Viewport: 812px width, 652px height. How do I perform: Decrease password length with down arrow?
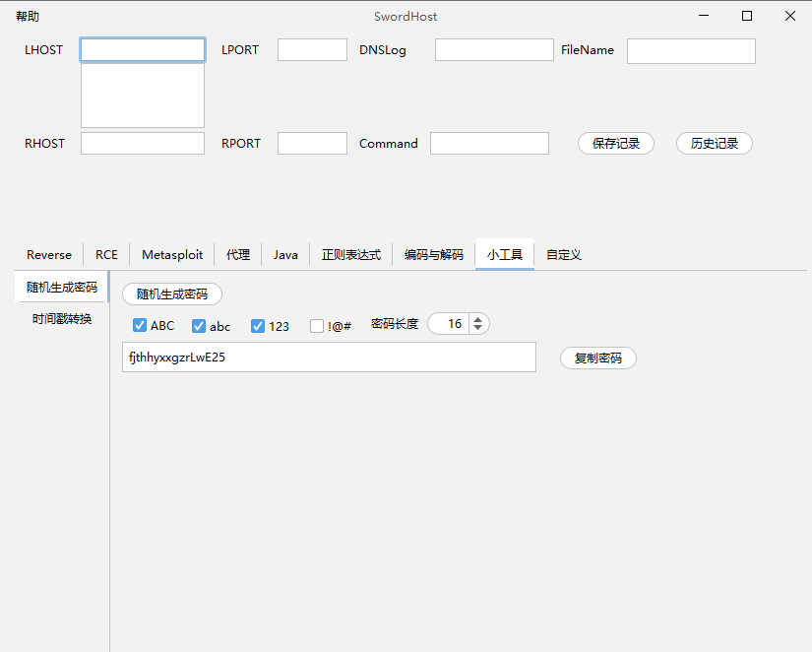tap(478, 328)
